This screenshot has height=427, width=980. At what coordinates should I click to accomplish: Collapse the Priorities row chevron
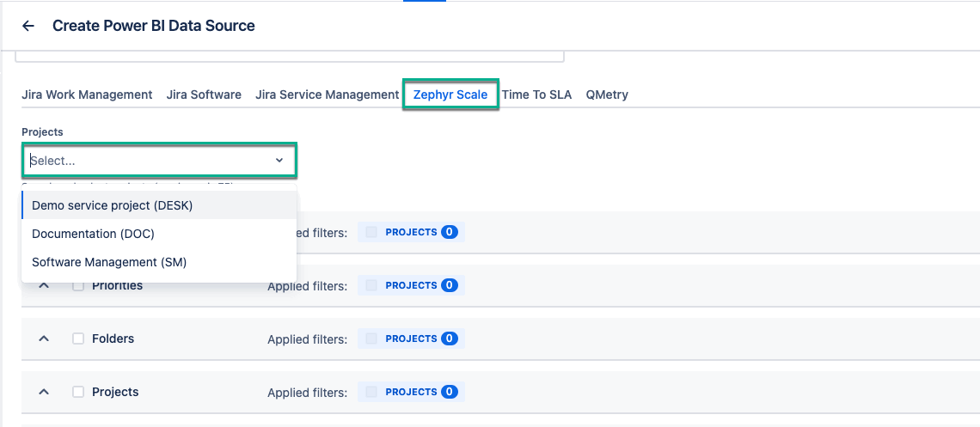44,285
